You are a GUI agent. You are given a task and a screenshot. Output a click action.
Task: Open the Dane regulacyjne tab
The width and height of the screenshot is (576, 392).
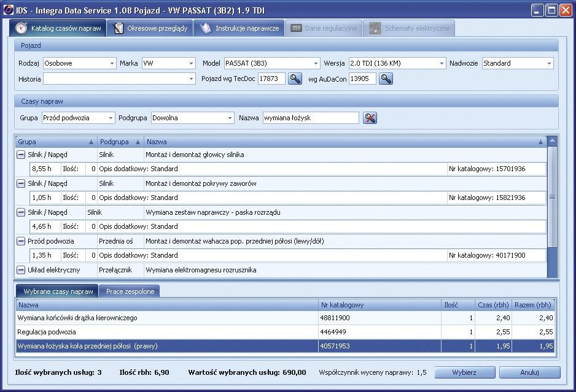(324, 28)
